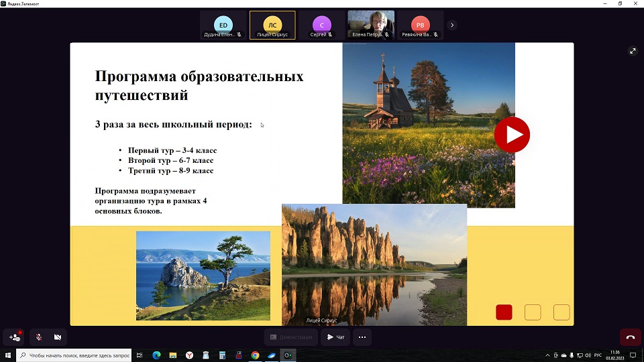Click the Windows search box
Screen dimensions: 644x362
(x=74, y=355)
